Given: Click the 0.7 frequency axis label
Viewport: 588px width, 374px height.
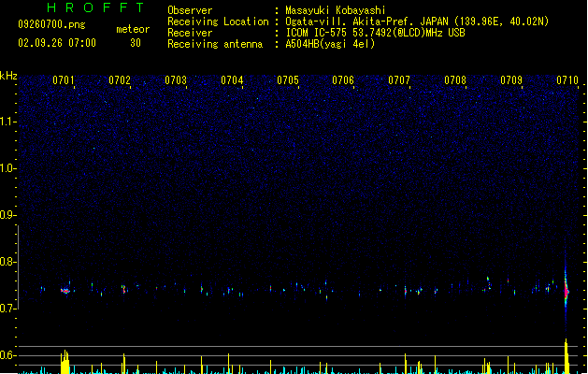Looking at the screenshot, I should [7, 309].
